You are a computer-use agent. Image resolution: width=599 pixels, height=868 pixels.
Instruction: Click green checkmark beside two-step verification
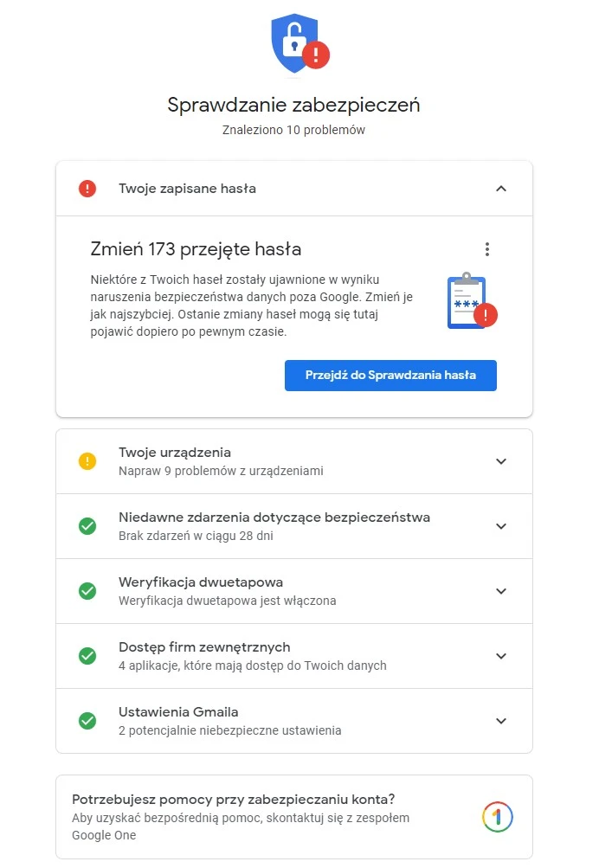pos(87,591)
